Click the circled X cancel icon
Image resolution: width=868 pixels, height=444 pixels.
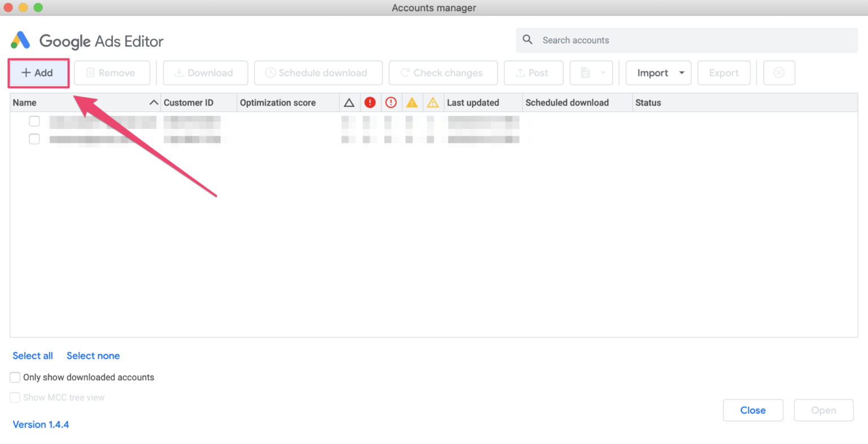tap(779, 72)
